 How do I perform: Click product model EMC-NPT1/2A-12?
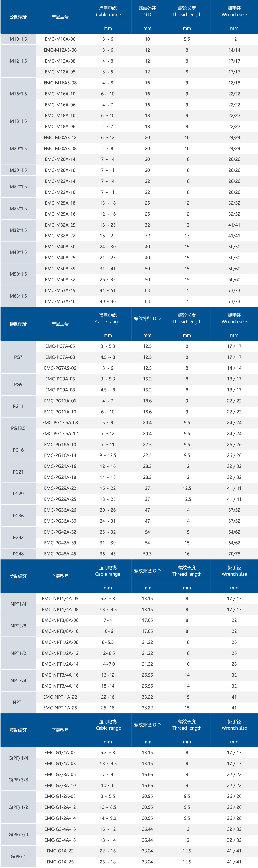60,653
